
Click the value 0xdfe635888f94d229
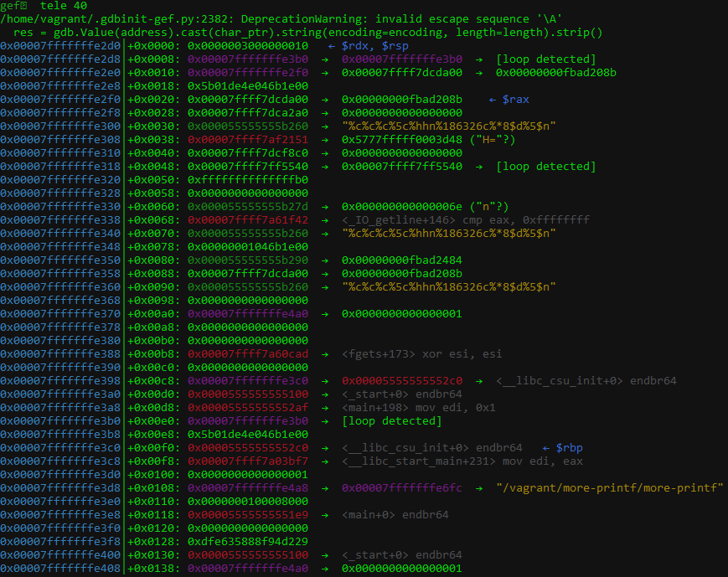tap(248, 542)
